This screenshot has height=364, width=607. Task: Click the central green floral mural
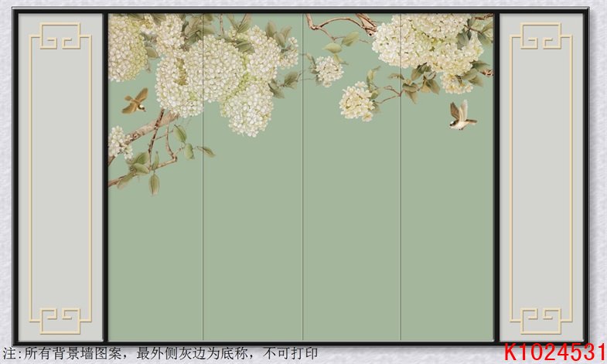click(x=301, y=178)
